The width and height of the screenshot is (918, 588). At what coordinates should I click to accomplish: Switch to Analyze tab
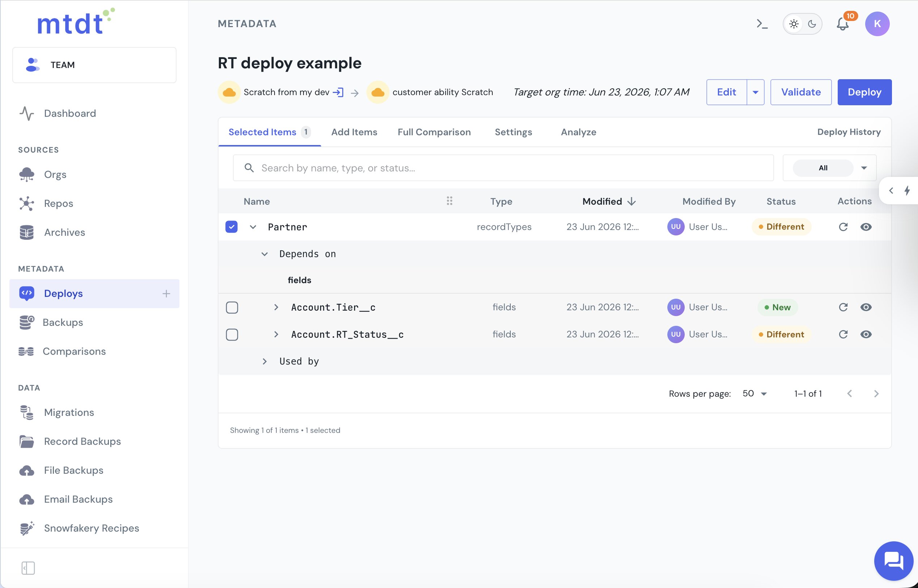click(x=578, y=132)
